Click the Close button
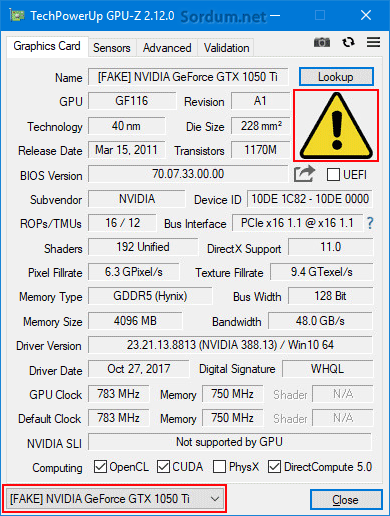This screenshot has height=516, width=390. click(x=346, y=500)
